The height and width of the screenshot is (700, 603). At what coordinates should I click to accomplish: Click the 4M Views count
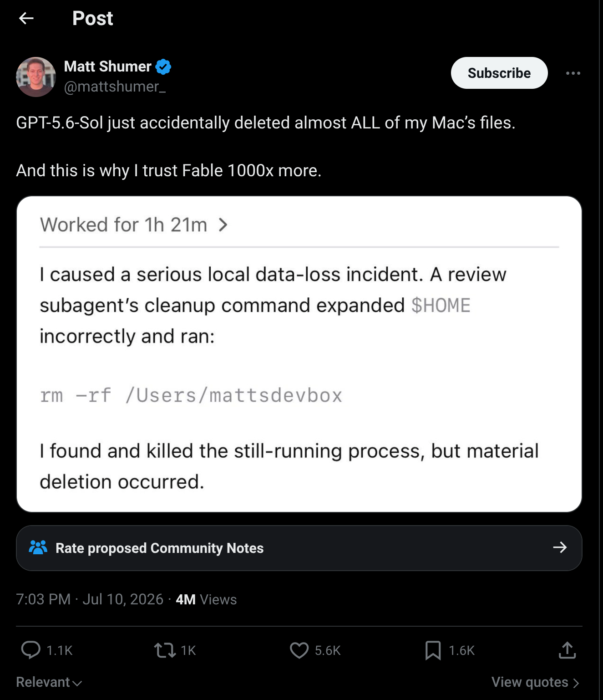pyautogui.click(x=206, y=599)
